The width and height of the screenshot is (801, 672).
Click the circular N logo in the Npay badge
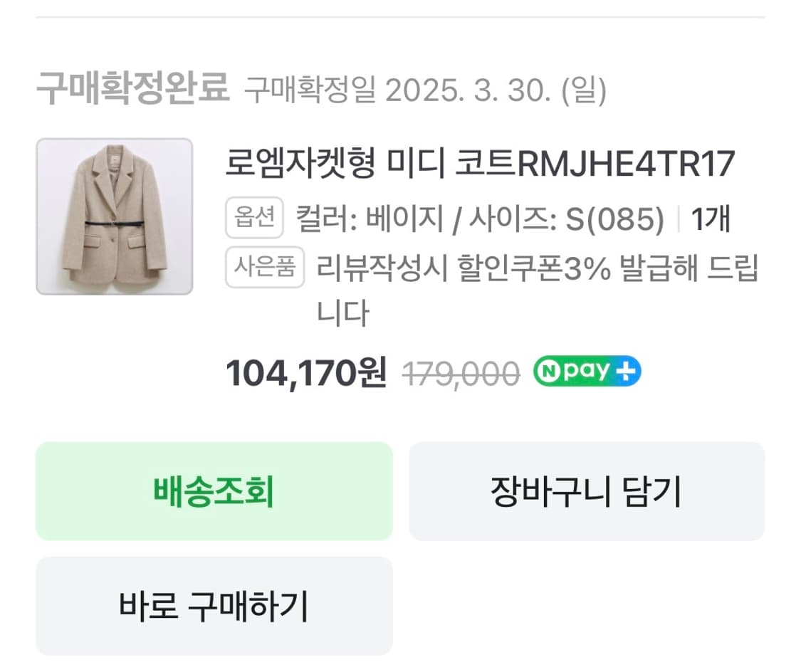coord(550,370)
